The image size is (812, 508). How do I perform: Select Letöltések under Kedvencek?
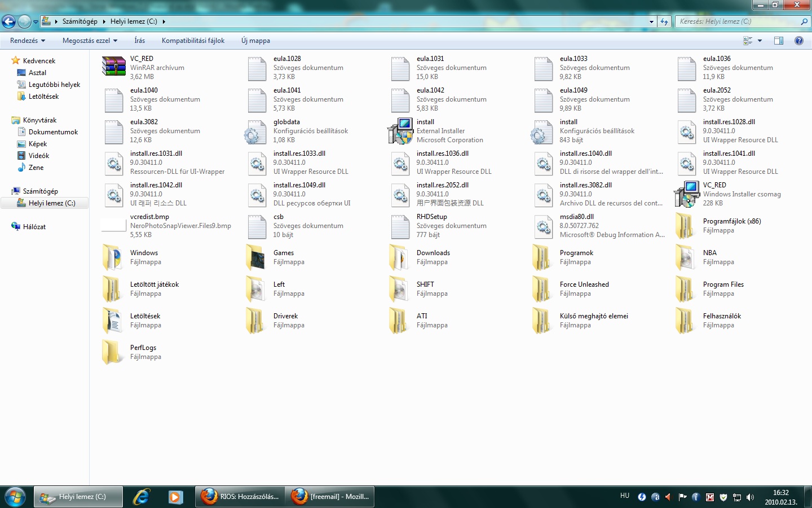click(x=43, y=97)
